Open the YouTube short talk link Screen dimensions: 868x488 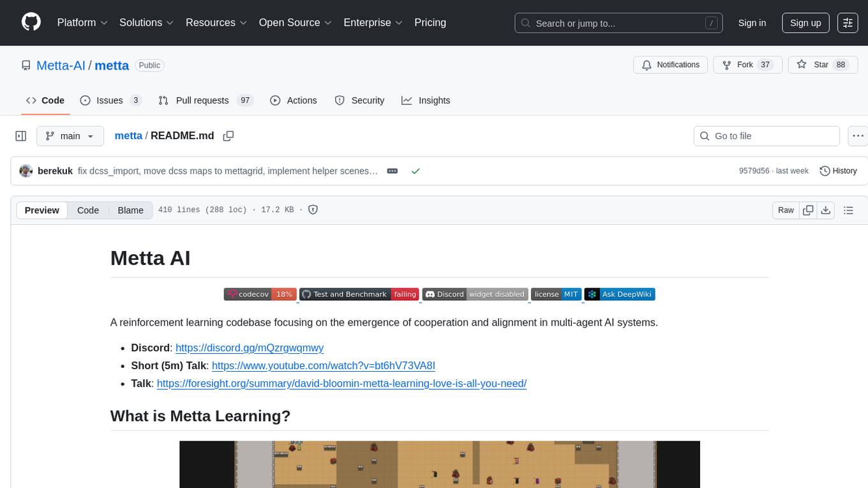pyautogui.click(x=324, y=366)
